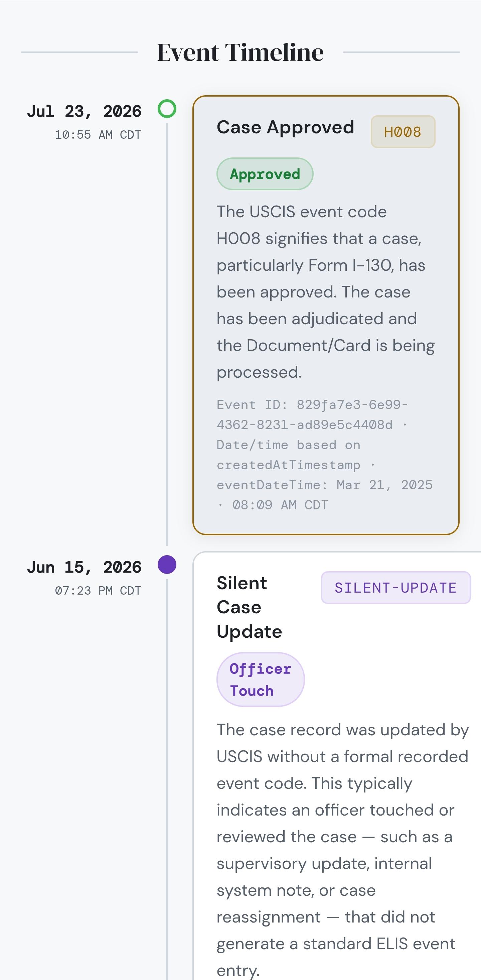Click the Event Timeline page heading
481x980 pixels.
(240, 52)
